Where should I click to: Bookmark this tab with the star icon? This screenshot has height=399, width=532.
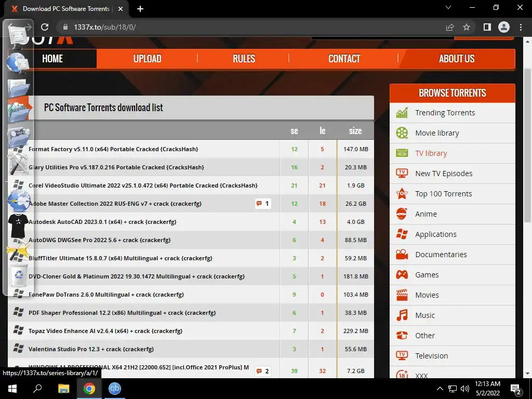pyautogui.click(x=467, y=27)
